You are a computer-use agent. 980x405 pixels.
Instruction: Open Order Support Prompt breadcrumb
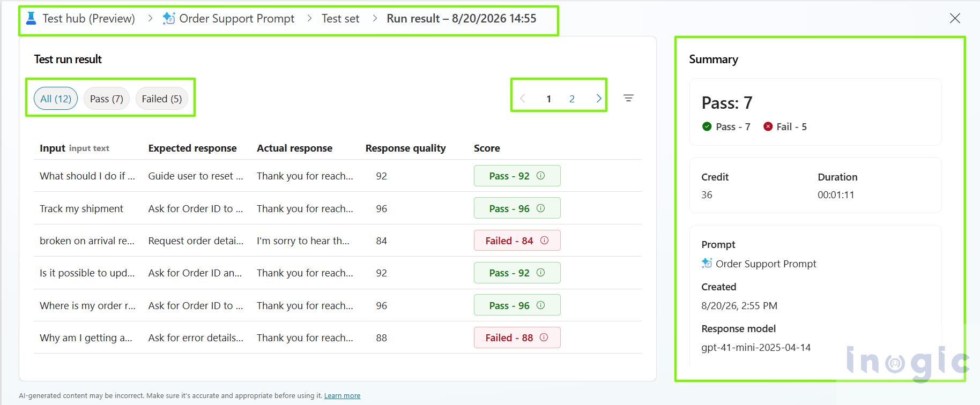(237, 18)
